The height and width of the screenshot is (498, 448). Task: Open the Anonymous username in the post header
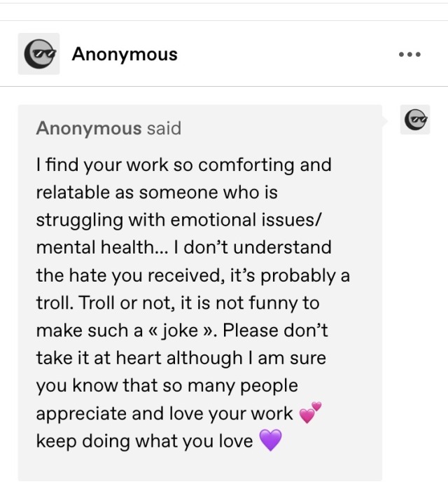click(x=125, y=54)
